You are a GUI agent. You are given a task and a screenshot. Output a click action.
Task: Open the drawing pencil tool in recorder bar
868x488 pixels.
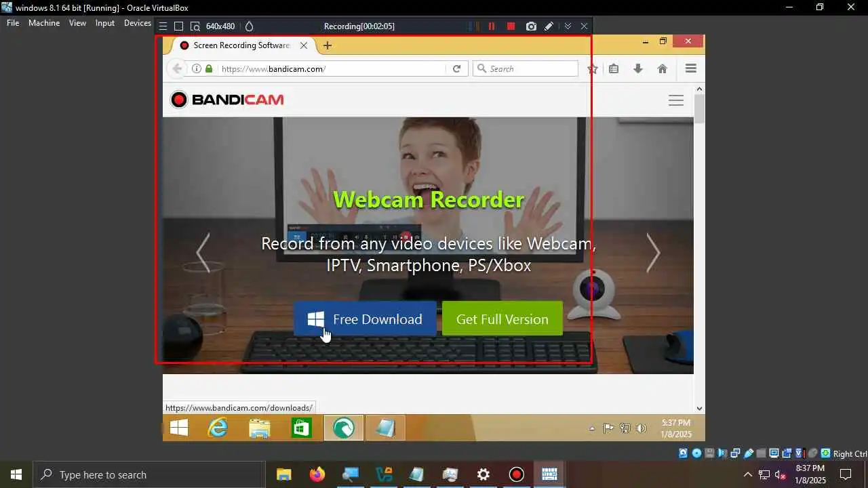(x=549, y=26)
